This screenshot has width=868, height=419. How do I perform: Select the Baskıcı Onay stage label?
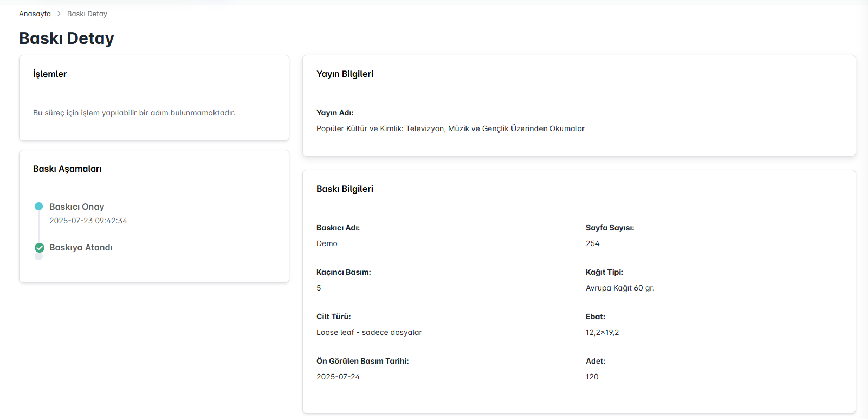pos(76,207)
